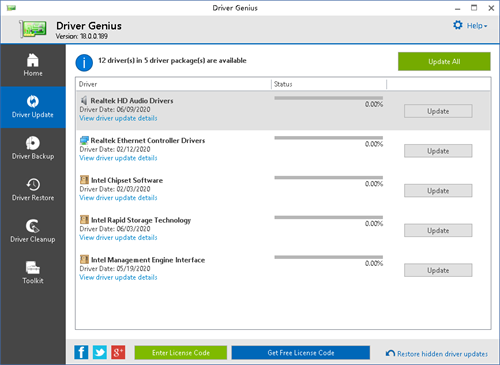500x365 pixels.
Task: Click the chip icon for Intel Rapid Storage
Action: [84, 219]
